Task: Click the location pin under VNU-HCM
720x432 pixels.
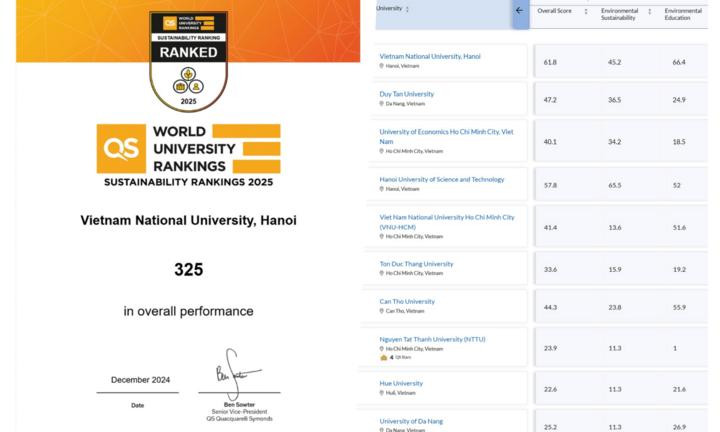Action: point(381,236)
